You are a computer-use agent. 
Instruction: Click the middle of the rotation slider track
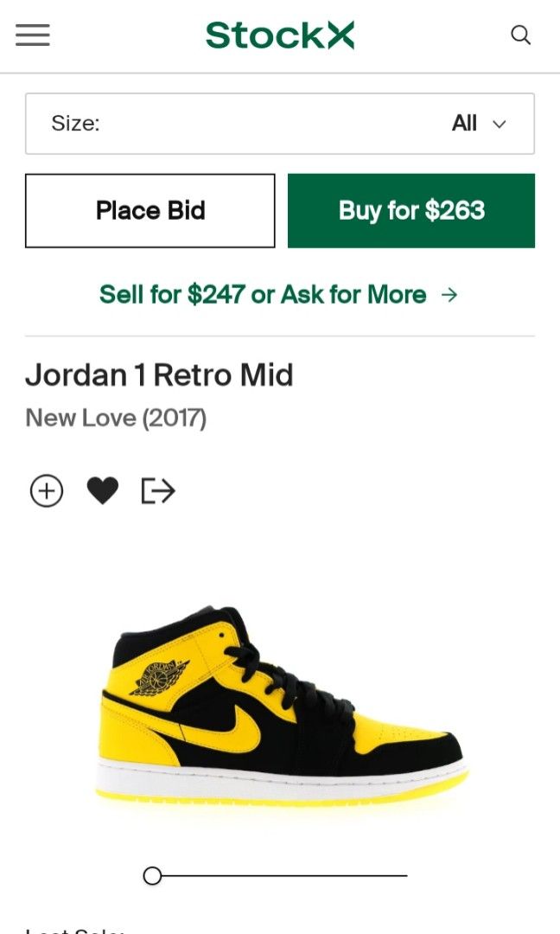[x=280, y=876]
